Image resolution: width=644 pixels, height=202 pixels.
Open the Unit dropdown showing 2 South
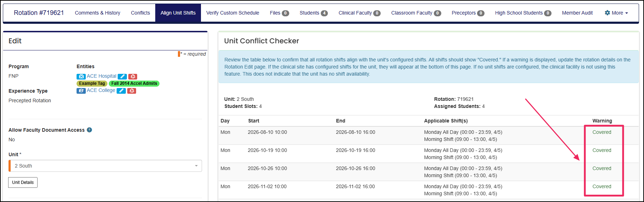105,166
